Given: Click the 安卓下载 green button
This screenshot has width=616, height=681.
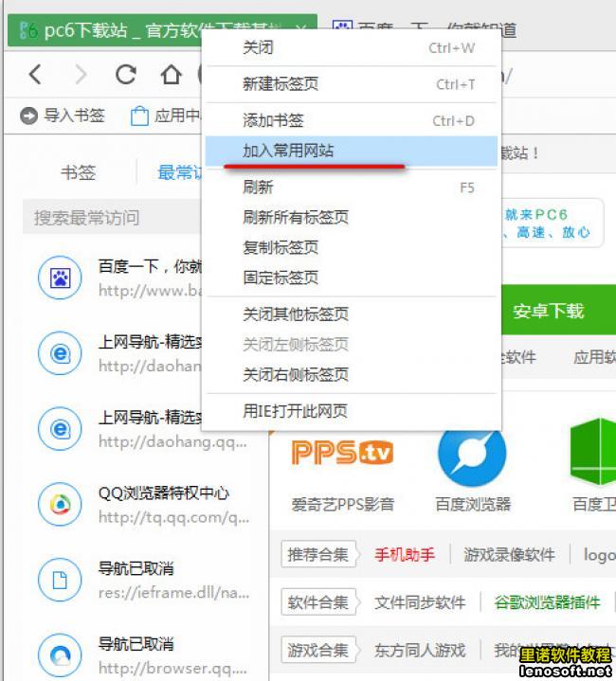Looking at the screenshot, I should pyautogui.click(x=558, y=310).
